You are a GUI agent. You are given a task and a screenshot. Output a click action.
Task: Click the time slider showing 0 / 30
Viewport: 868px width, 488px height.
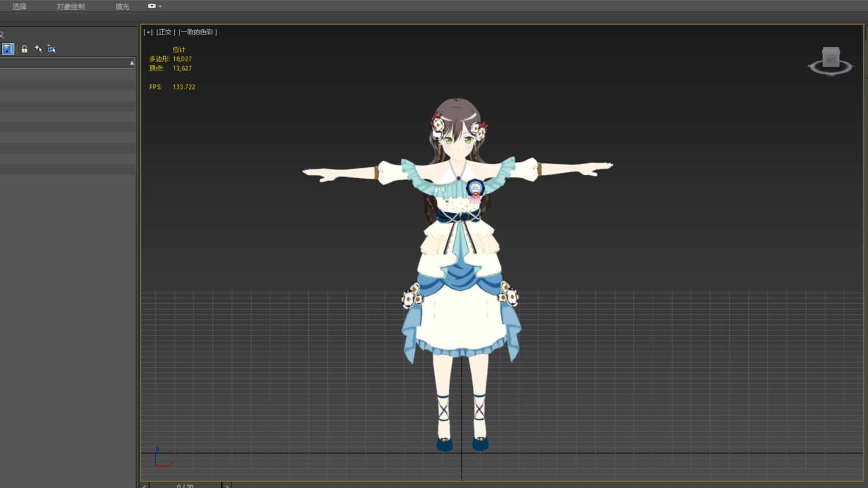(185, 485)
